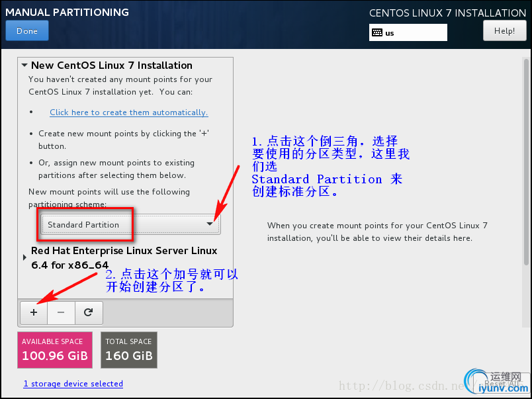Viewport: 532px width, 399px height.
Task: Reload storage configuration with refresh icon
Action: pos(89,312)
